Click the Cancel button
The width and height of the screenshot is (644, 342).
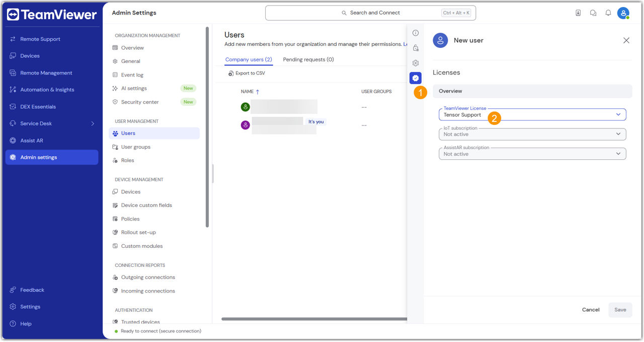pos(591,310)
